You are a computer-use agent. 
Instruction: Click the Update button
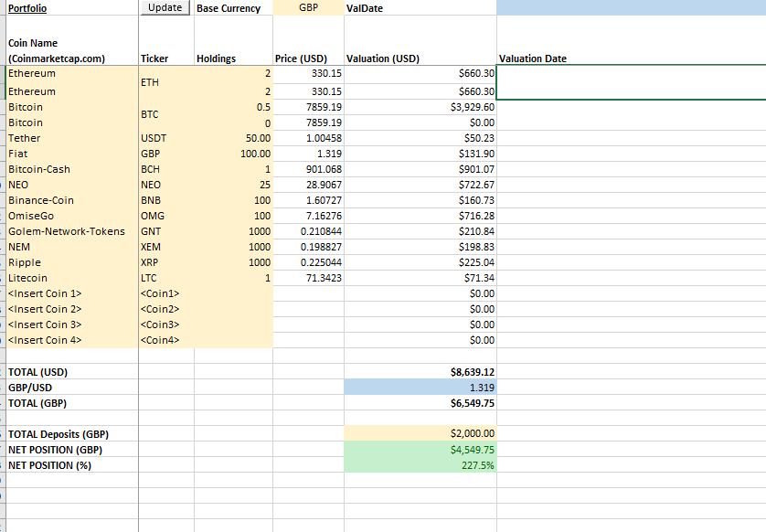click(165, 8)
